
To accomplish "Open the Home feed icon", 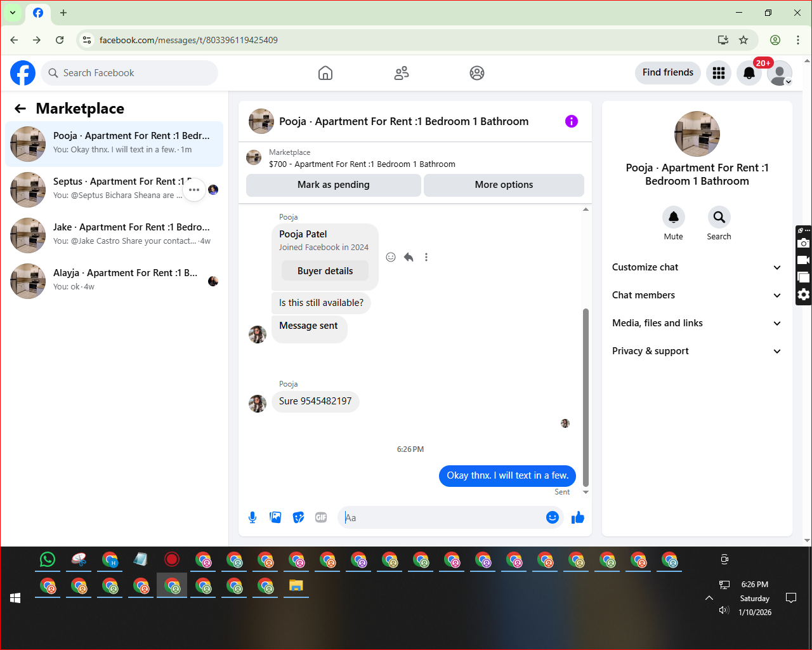I will (x=325, y=73).
